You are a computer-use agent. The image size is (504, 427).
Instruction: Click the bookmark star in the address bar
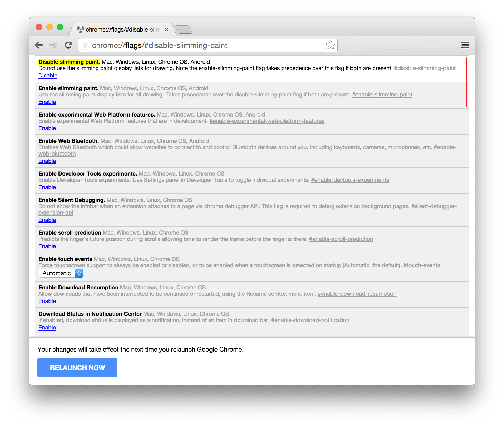pos(330,45)
